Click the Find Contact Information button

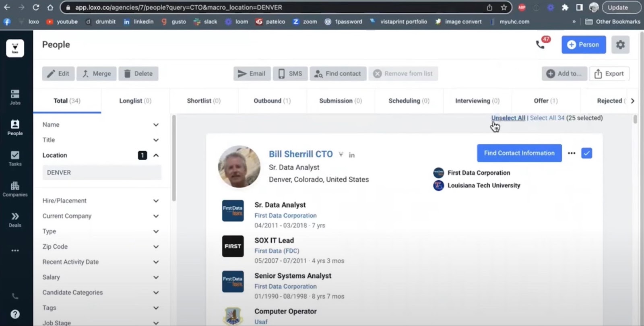[x=519, y=153]
